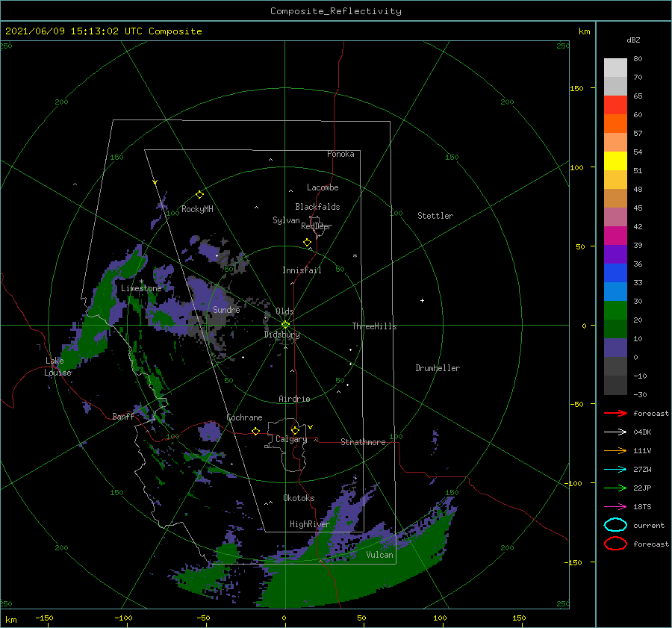Click the magenta 18TS arrow icon
672x628 pixels.
point(615,507)
